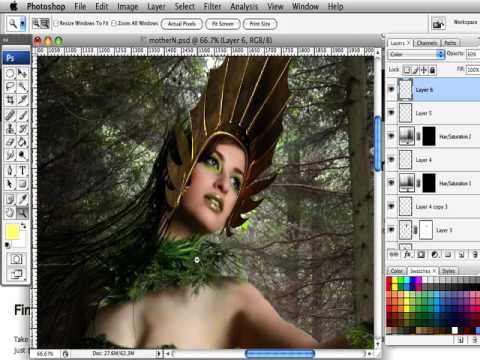Viewport: 480px width, 360px height.
Task: Select the Smudge tool
Action: [10, 155]
